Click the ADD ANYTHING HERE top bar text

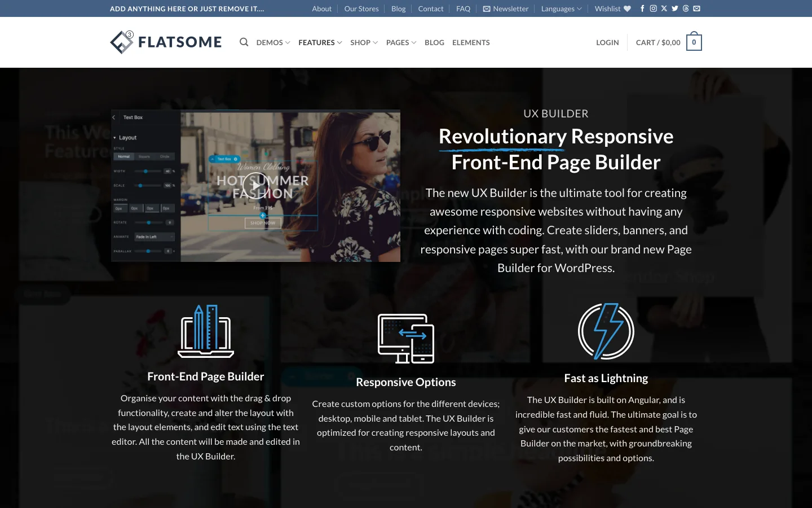(187, 8)
